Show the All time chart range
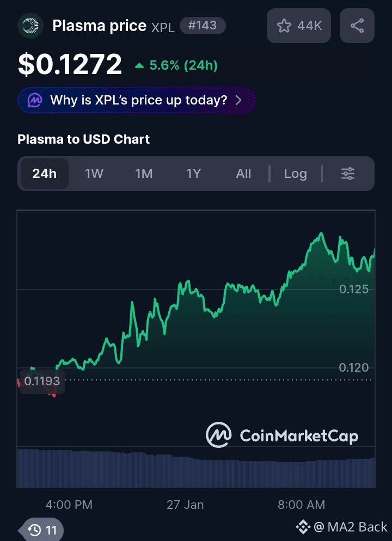This screenshot has width=392, height=541. click(x=243, y=174)
